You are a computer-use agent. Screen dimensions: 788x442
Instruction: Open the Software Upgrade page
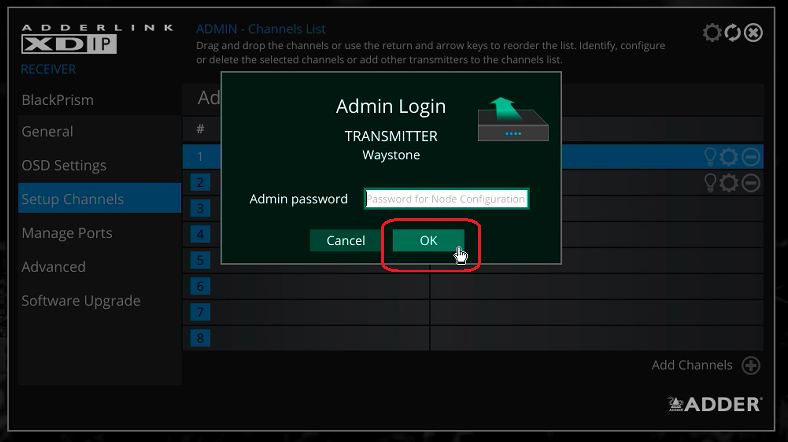[x=81, y=301]
